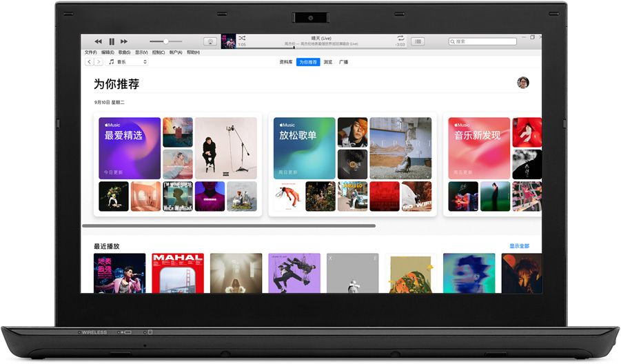The height and width of the screenshot is (364, 621).
Task: Open the 最爱精选 playlist tile
Action: [130, 148]
